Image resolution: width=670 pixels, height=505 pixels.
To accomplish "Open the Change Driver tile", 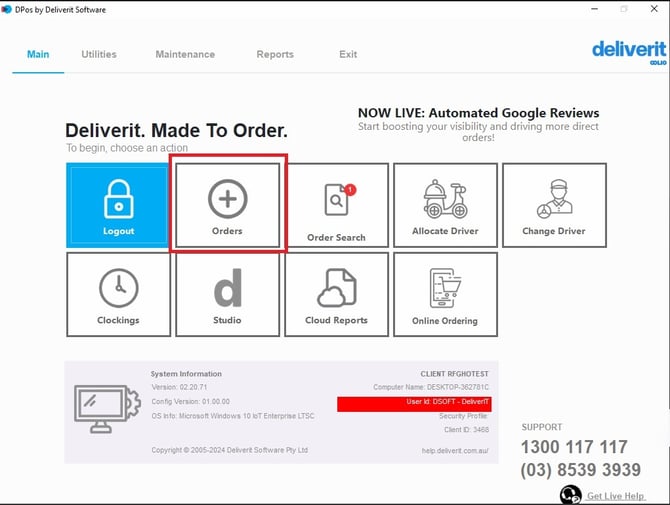I will tap(554, 205).
